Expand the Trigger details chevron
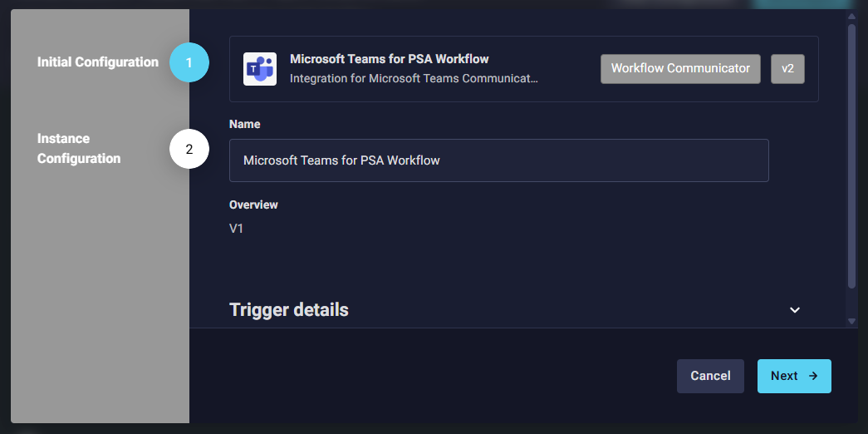Screen dimensions: 868x434 [x=795, y=310]
